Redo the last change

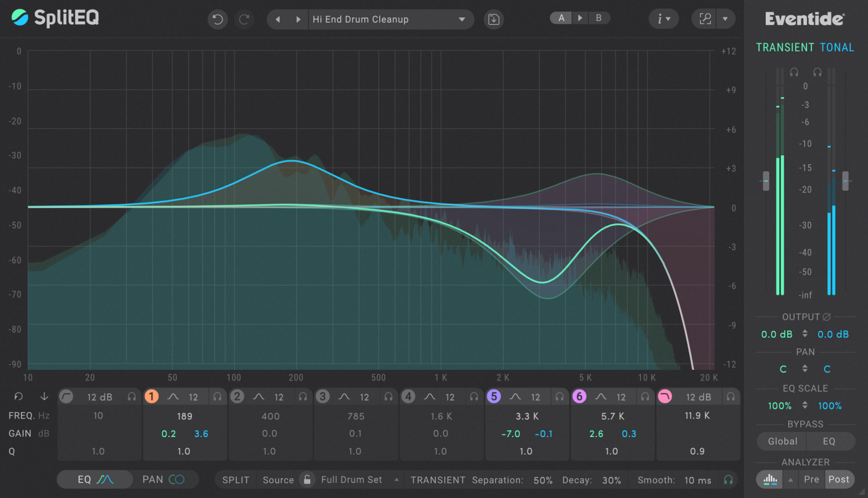tap(244, 19)
